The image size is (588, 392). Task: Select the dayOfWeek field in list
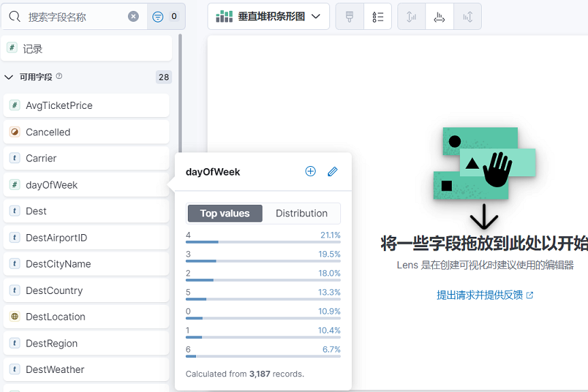coord(86,185)
